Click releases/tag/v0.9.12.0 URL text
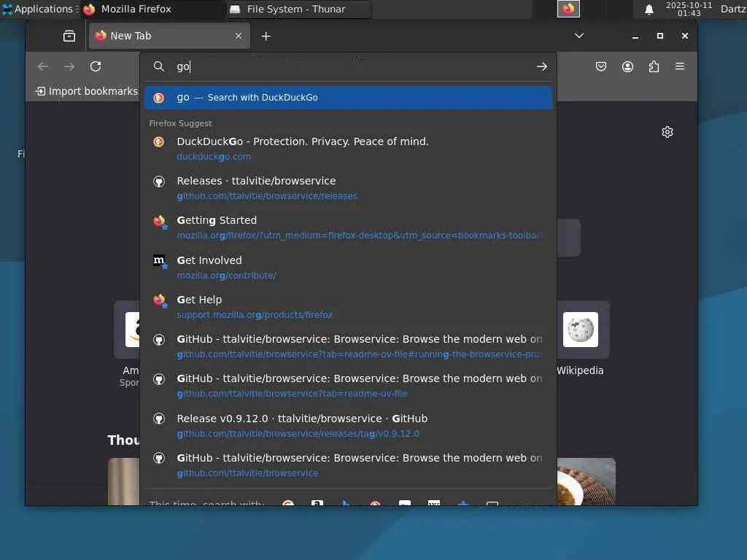This screenshot has height=560, width=747. [298, 433]
